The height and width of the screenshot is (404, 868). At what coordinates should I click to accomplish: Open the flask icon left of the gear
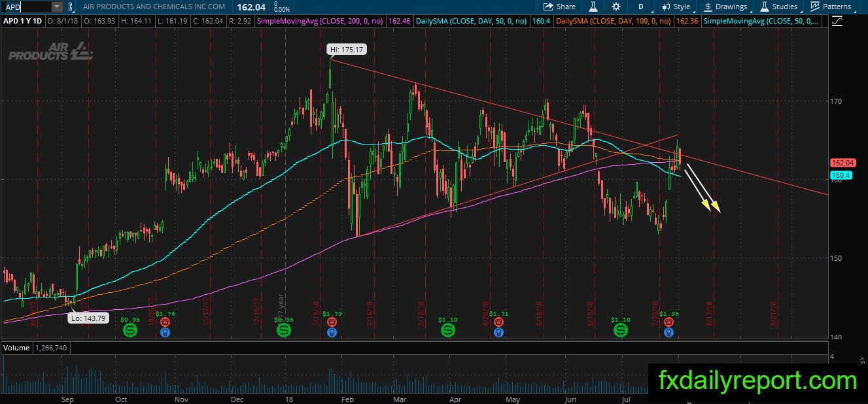click(x=593, y=7)
